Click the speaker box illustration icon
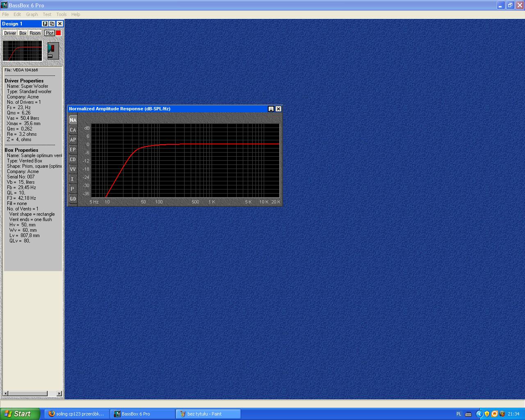 pos(53,51)
